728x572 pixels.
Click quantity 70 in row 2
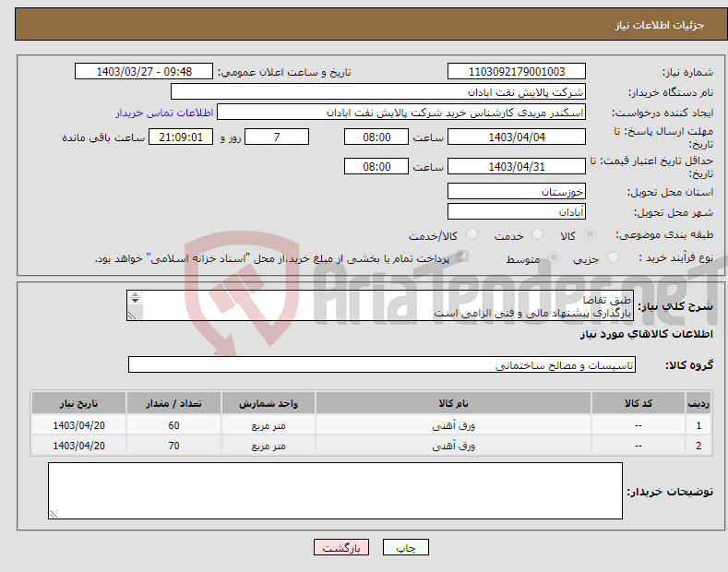(x=173, y=446)
